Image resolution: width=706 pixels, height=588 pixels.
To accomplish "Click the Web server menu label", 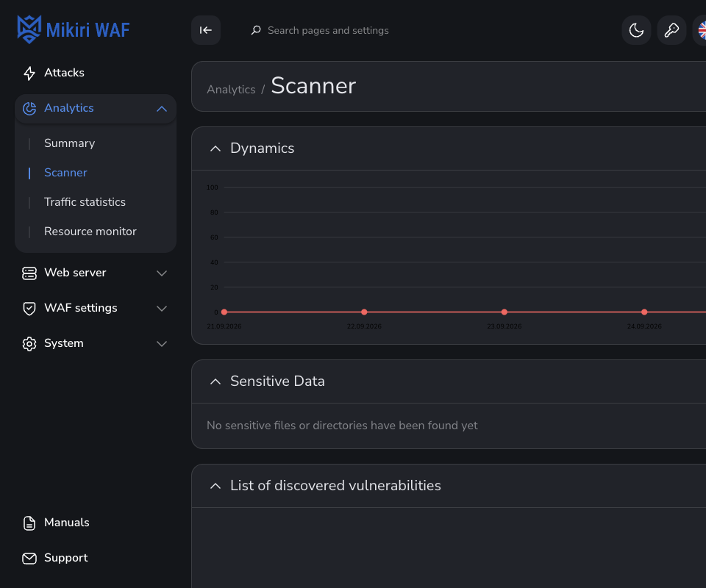I will coord(75,273).
